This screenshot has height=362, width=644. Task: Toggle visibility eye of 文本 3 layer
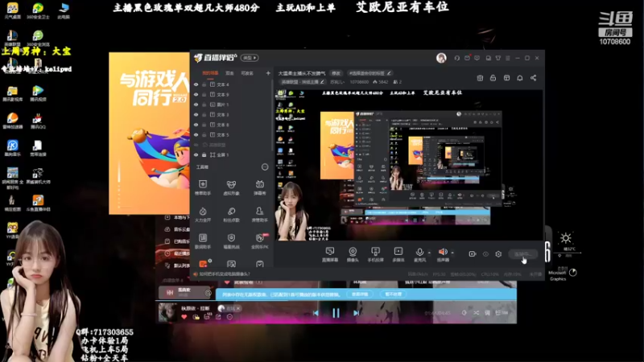(x=196, y=115)
